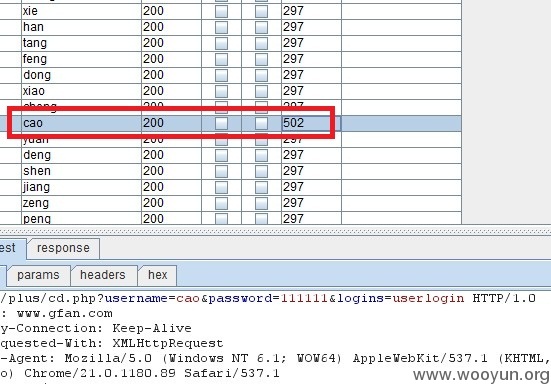Image resolution: width=551 pixels, height=384 pixels.
Task: Switch to the response tab
Action: [x=63, y=248]
